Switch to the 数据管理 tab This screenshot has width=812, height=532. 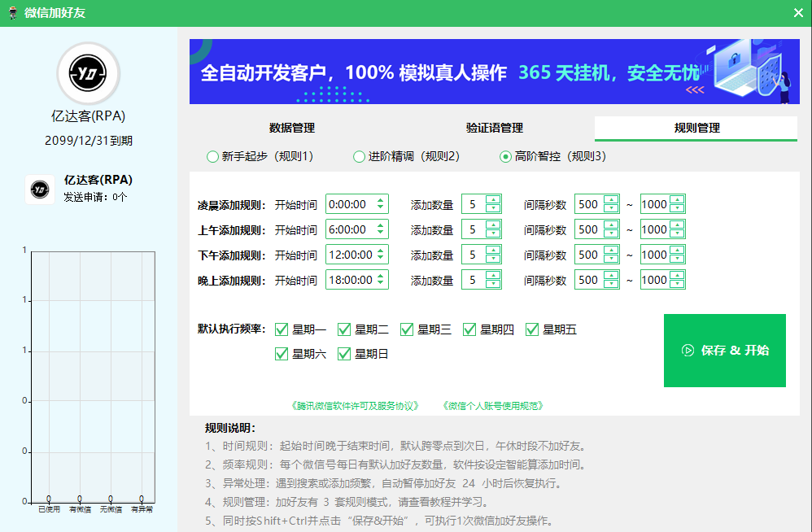291,128
